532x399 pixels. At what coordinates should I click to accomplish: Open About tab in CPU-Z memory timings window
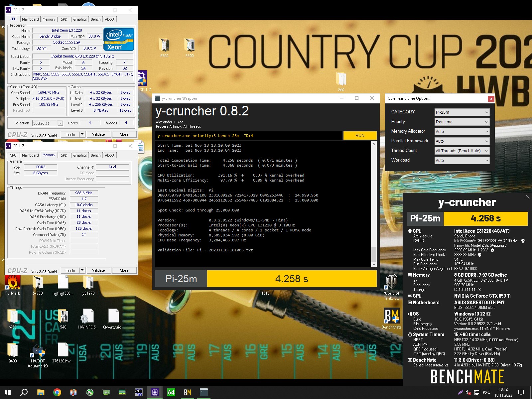[x=110, y=155]
